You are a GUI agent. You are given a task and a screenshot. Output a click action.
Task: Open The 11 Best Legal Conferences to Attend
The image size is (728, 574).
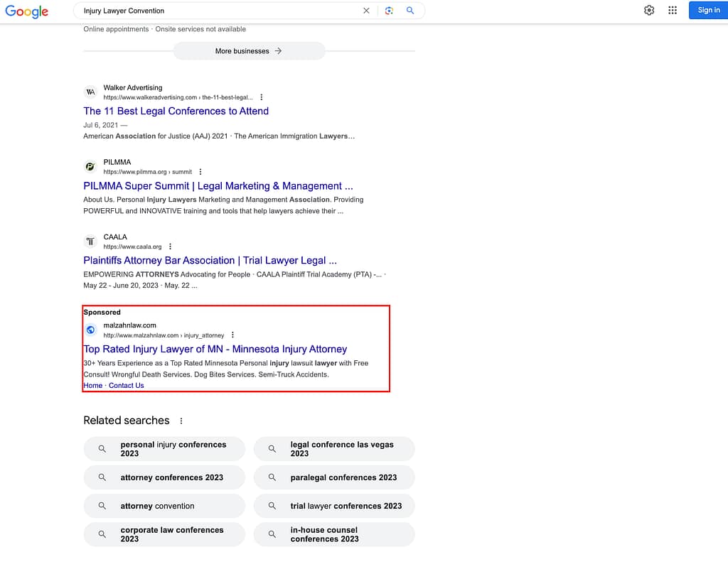[x=176, y=111]
